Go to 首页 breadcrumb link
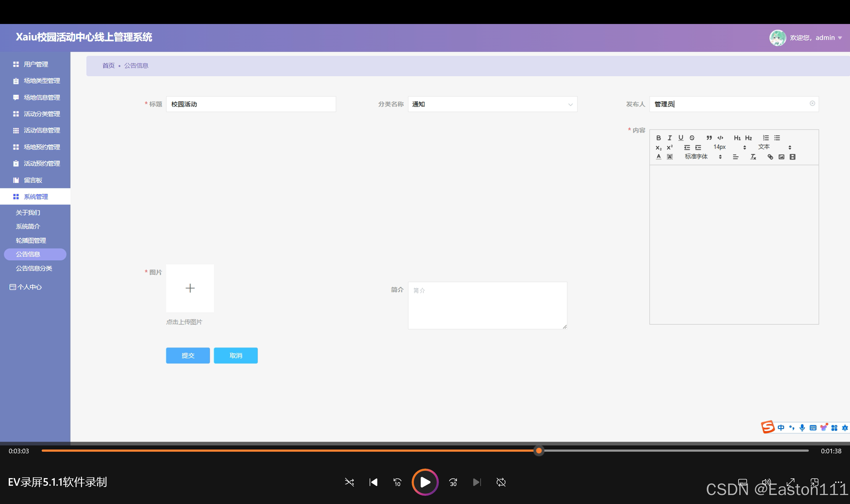 [108, 66]
